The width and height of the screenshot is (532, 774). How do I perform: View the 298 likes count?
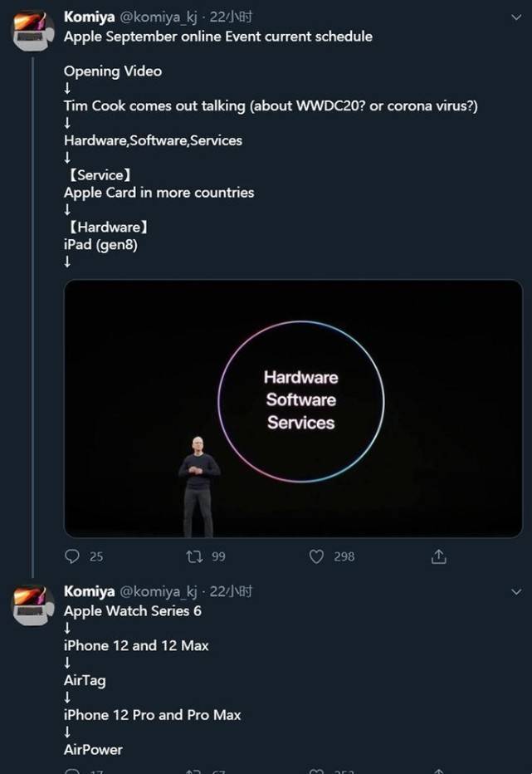[344, 556]
